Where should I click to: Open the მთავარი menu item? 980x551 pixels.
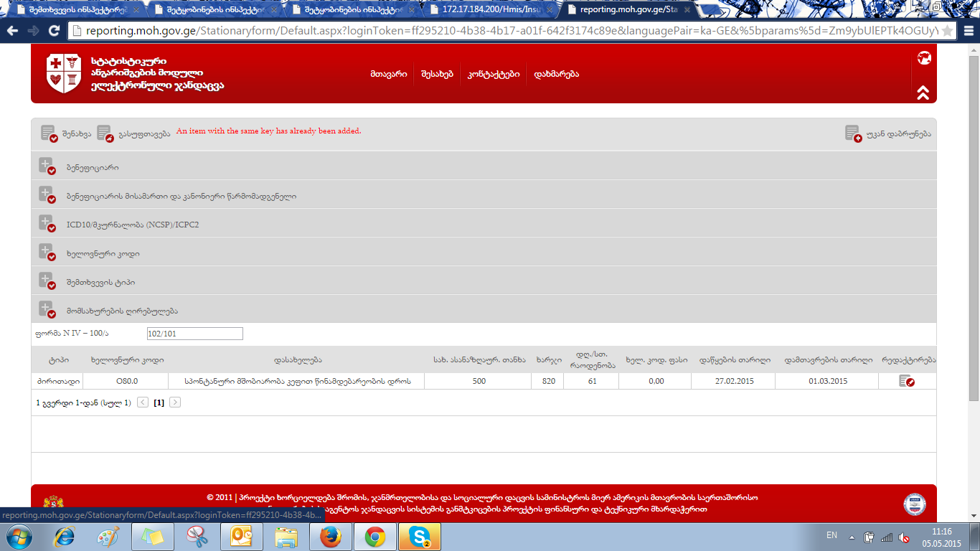pyautogui.click(x=389, y=74)
